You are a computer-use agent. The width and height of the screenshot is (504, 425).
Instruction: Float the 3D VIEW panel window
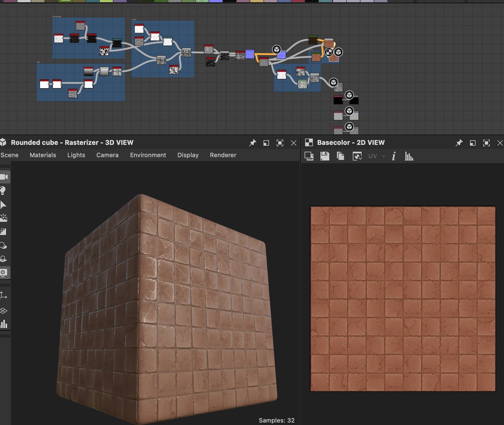(x=266, y=143)
